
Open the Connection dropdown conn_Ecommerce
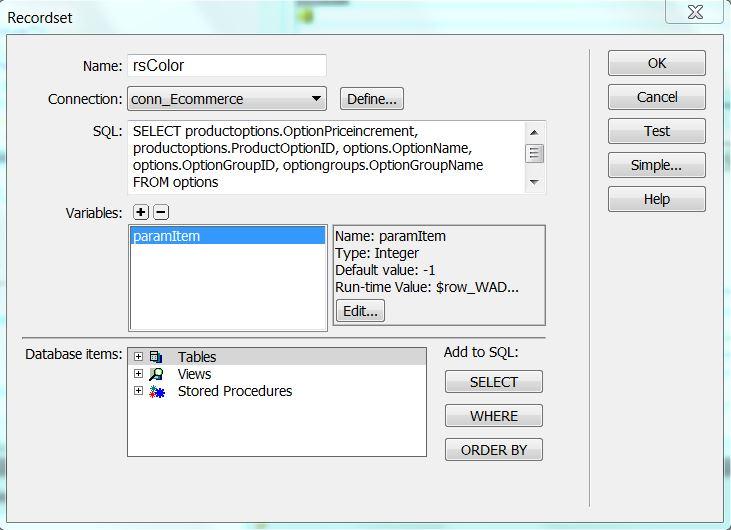click(227, 99)
